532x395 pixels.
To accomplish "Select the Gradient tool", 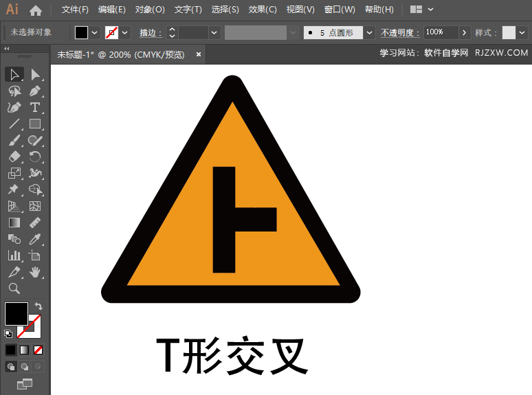I will [x=14, y=223].
